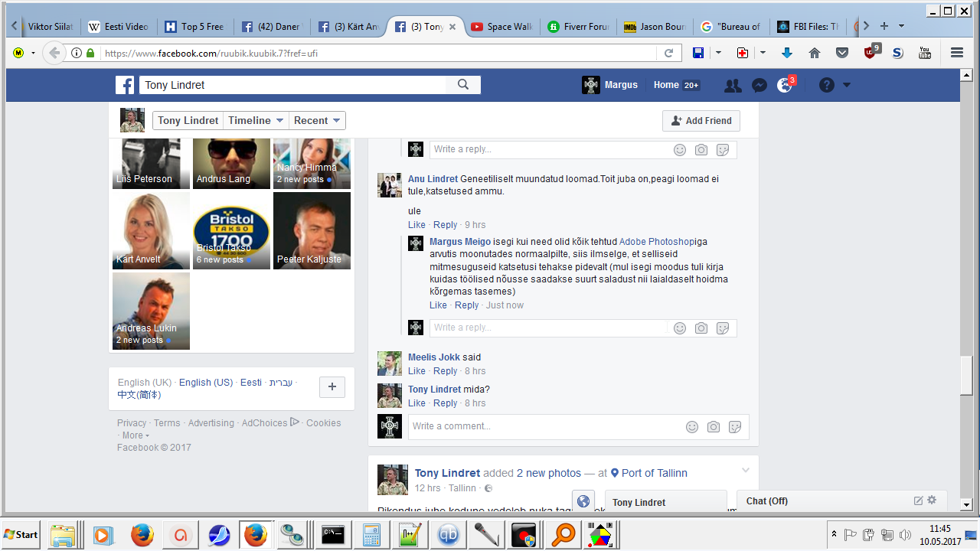Image resolution: width=980 pixels, height=551 pixels.
Task: Open the post options chevron on Tony Lindret's post
Action: (745, 471)
